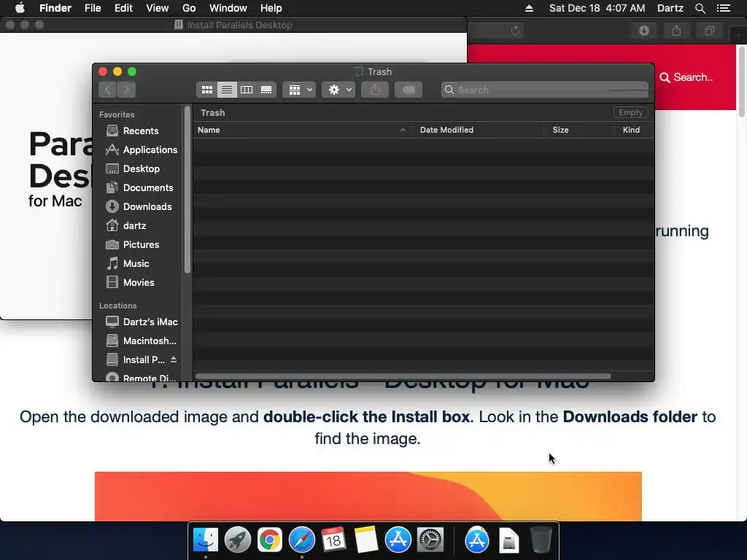This screenshot has width=747, height=560.
Task: Click the Empty button in Trash
Action: (x=630, y=112)
